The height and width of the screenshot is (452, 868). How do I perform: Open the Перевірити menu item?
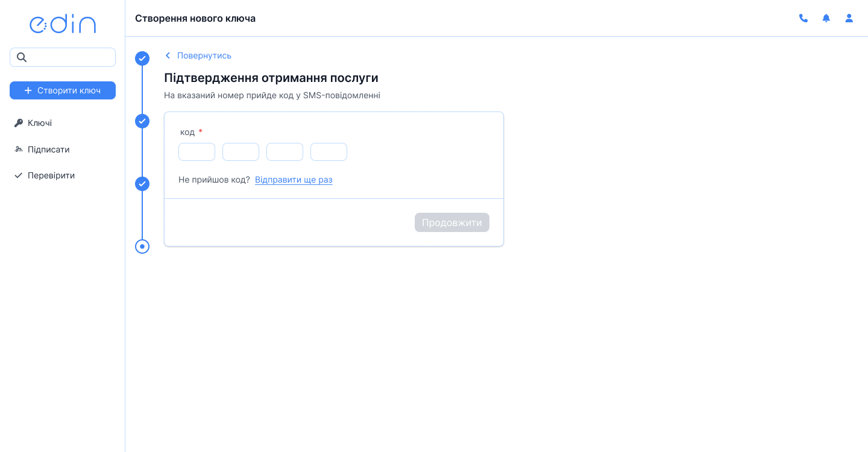(x=51, y=175)
